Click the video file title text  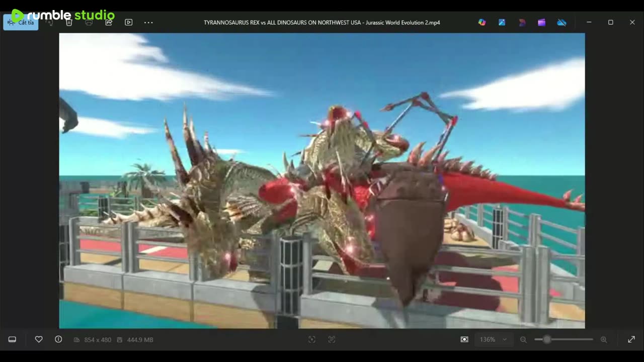point(322,23)
